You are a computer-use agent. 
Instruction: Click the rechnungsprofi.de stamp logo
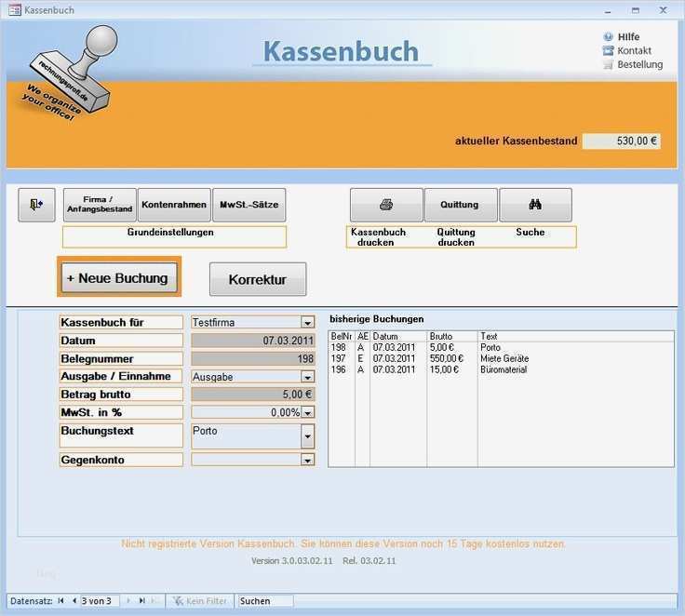tap(71, 74)
